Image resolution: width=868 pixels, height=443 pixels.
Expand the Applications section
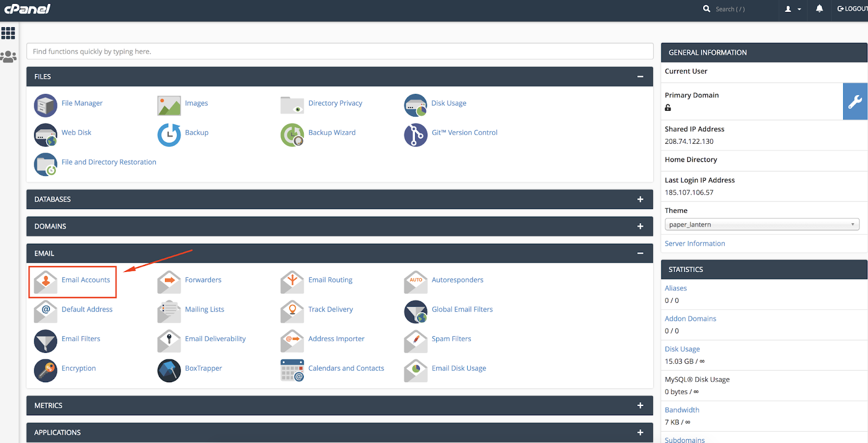[x=640, y=433]
